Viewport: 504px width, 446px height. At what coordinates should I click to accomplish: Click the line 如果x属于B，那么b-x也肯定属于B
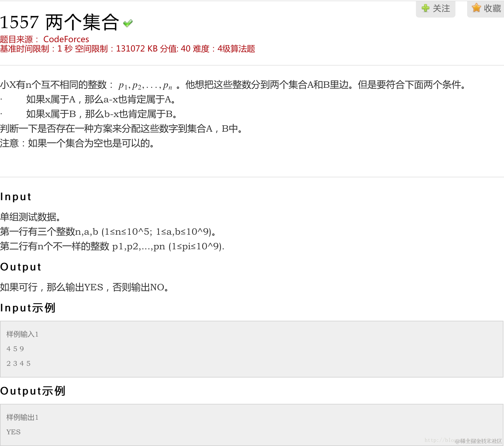coord(102,114)
